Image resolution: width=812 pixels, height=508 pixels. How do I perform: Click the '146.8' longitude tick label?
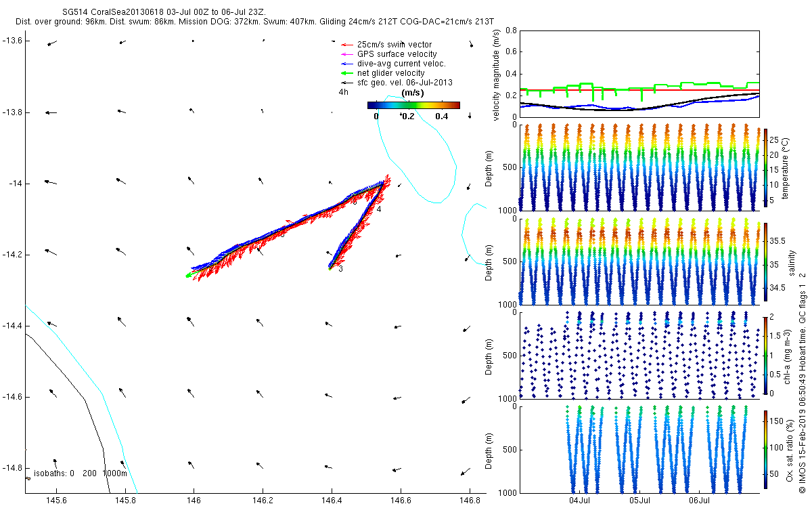[x=470, y=501]
